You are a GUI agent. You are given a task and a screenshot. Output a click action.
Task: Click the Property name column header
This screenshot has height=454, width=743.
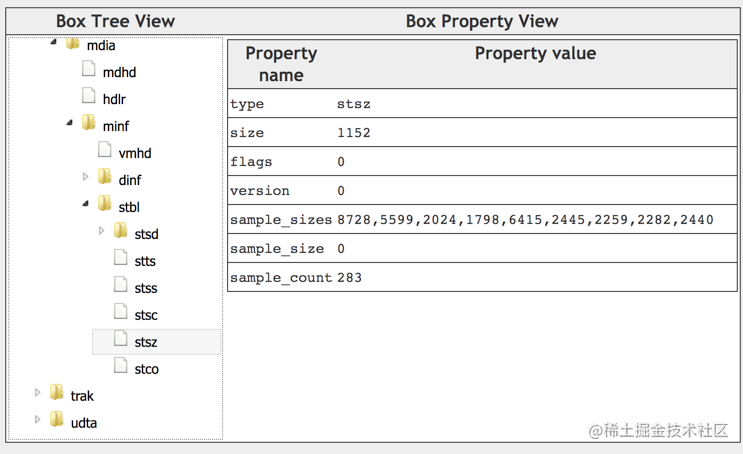281,64
